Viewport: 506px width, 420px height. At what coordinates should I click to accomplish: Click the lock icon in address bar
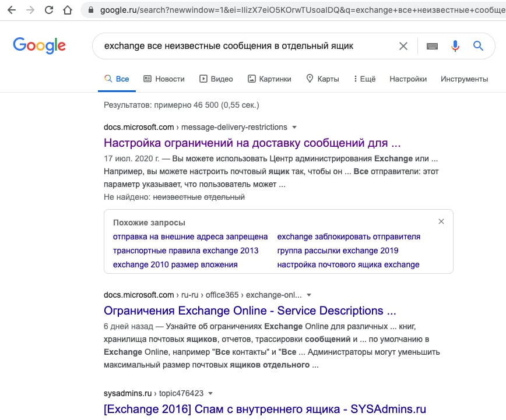click(x=91, y=10)
